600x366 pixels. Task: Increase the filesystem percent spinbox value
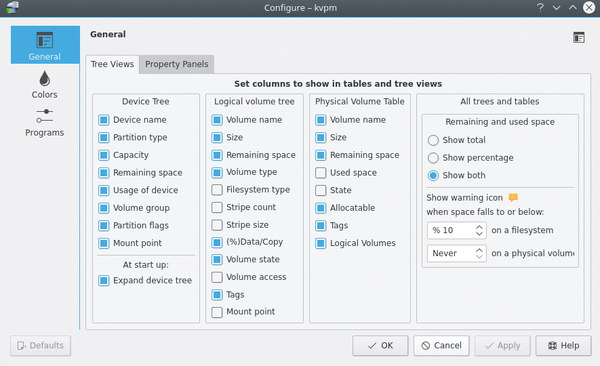pos(479,227)
